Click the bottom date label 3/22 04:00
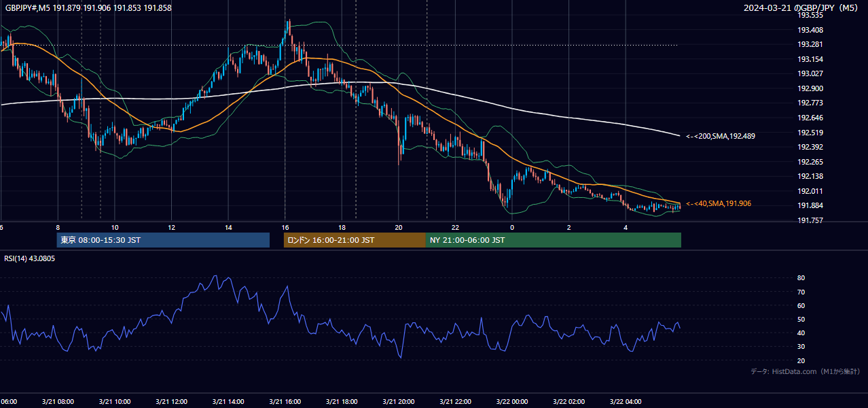The width and height of the screenshot is (868, 408). 626,401
